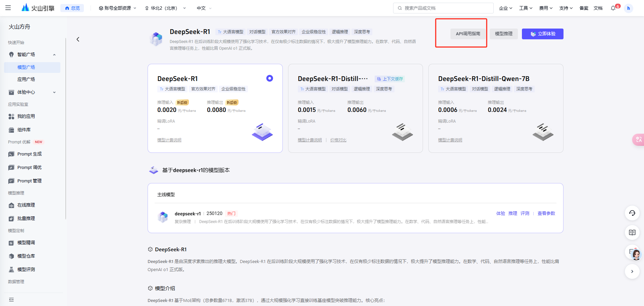Open the 费用 menu
The width and height of the screenshot is (644, 306).
pos(546,8)
